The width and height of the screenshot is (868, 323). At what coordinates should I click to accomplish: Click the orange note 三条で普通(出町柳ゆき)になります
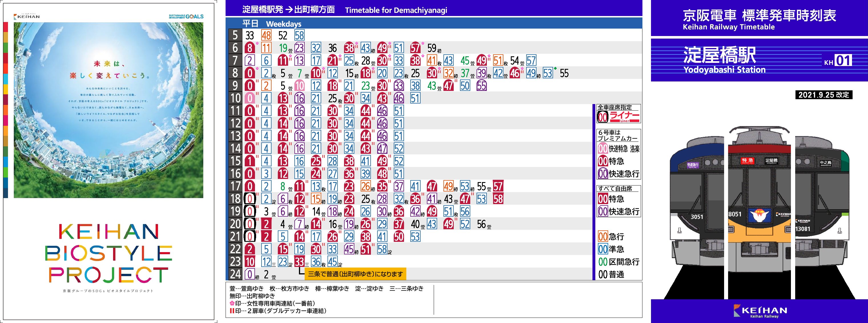tap(355, 274)
